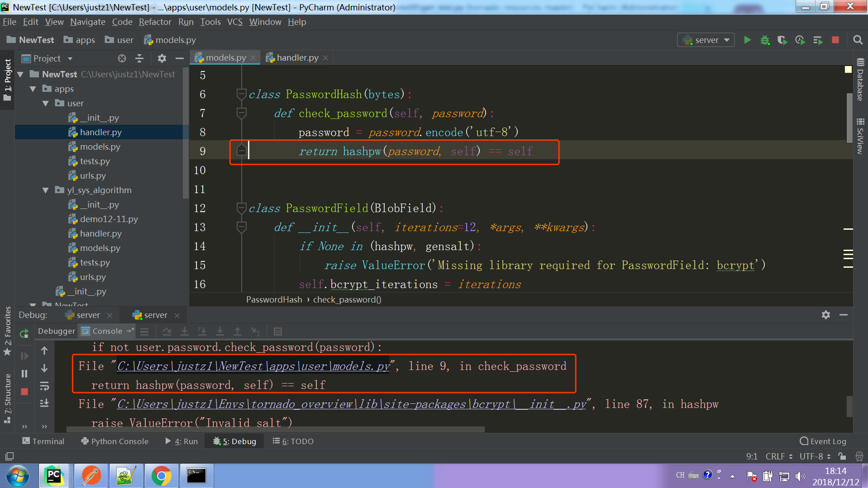
Task: Open Google Chrome from the taskbar
Action: [161, 476]
